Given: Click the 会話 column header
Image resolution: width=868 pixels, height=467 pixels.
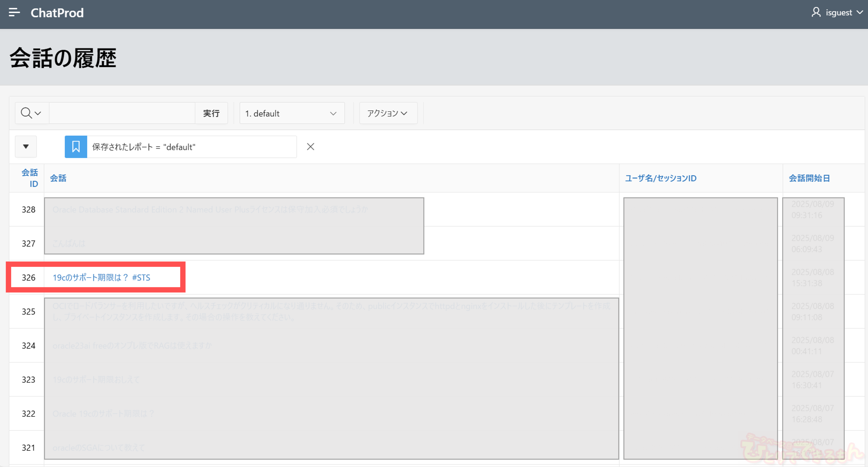Looking at the screenshot, I should pyautogui.click(x=58, y=178).
